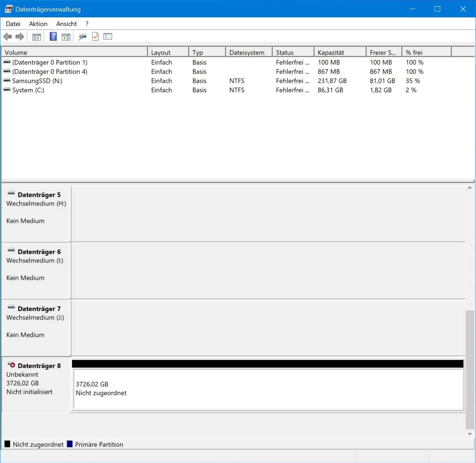Viewport: 476px width, 463px height.
Task: Click the Forward arrow in the toolbar
Action: pos(20,37)
